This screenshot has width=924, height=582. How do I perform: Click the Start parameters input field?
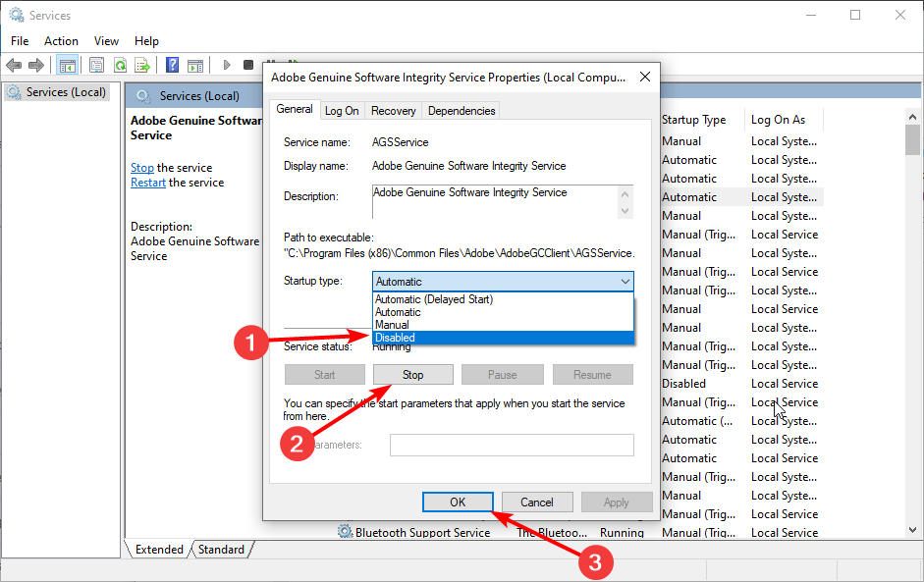512,445
